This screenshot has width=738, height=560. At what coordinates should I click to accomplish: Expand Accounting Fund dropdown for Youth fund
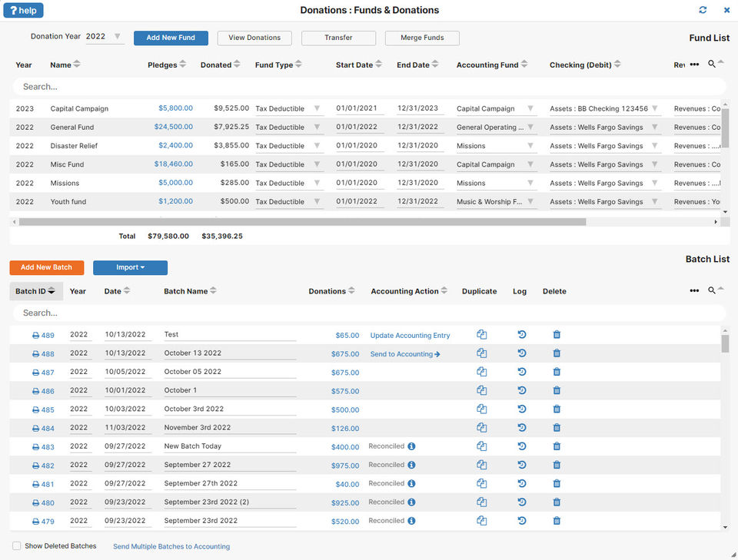(x=530, y=201)
